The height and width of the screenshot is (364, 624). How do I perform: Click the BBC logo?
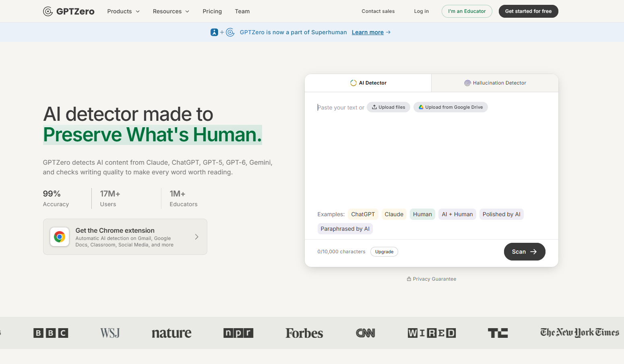[x=51, y=333]
